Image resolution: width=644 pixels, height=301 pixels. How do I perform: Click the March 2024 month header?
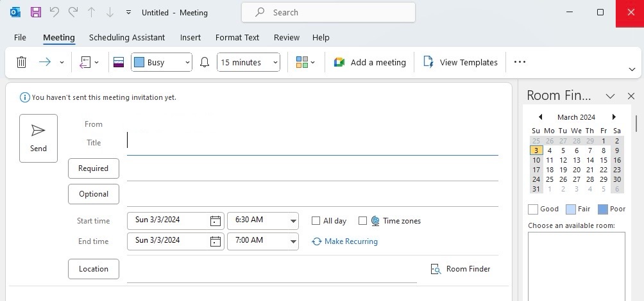pyautogui.click(x=576, y=117)
